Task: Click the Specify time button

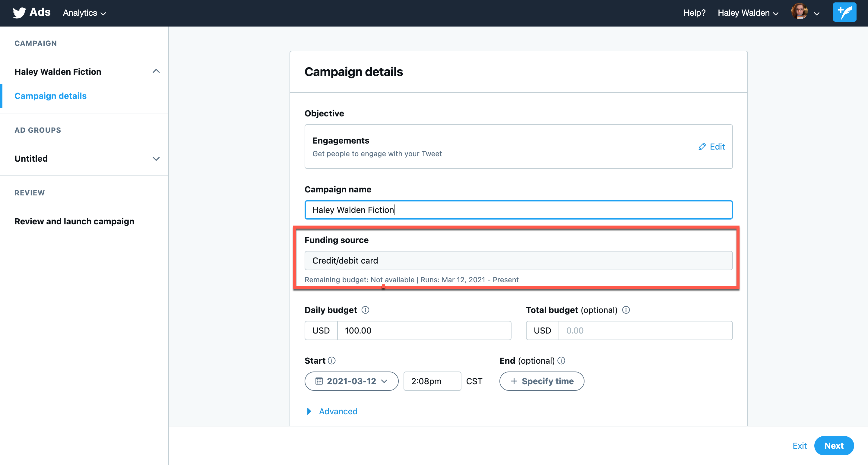Action: click(541, 381)
